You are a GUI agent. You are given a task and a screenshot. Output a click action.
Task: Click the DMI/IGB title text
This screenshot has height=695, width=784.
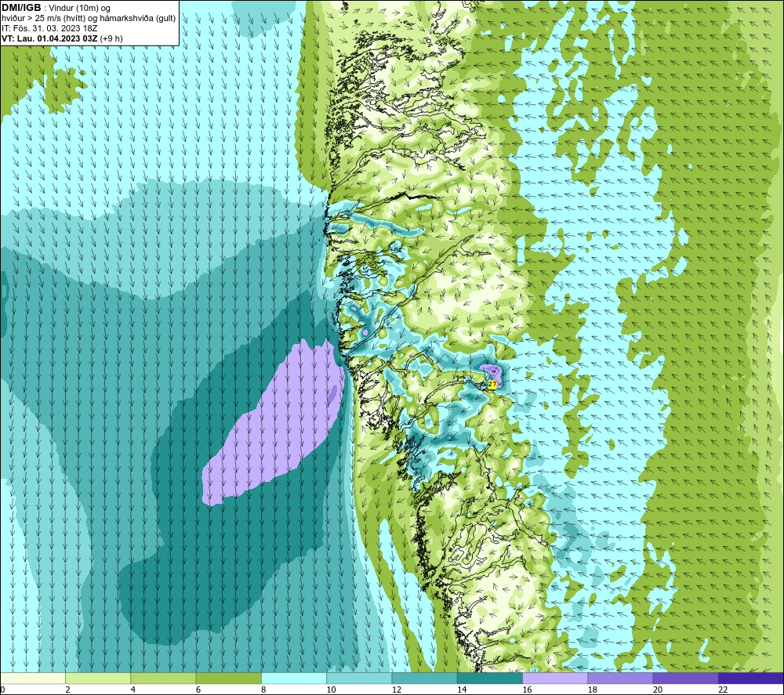21,8
